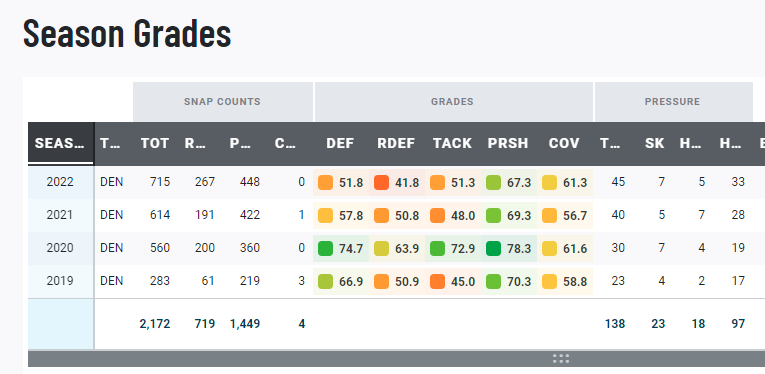Click the dark green swatch beside 2020 PRSH 78.3

pyautogui.click(x=493, y=249)
